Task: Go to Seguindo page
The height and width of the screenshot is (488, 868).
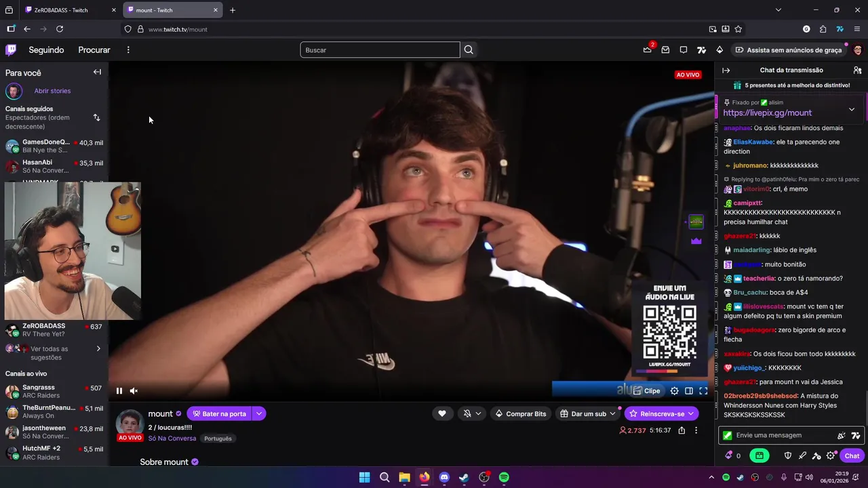Action: (46, 49)
